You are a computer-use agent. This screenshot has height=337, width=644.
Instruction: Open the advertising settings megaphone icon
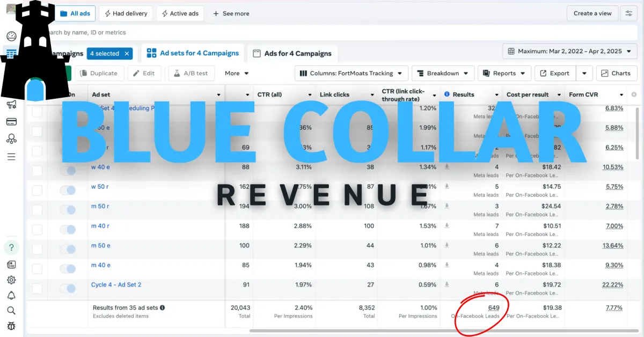tap(11, 105)
